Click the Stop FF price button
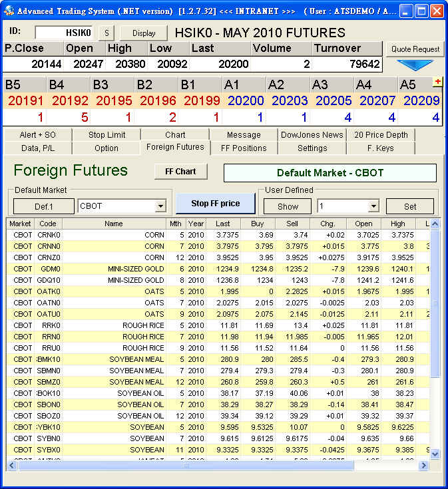 point(216,203)
